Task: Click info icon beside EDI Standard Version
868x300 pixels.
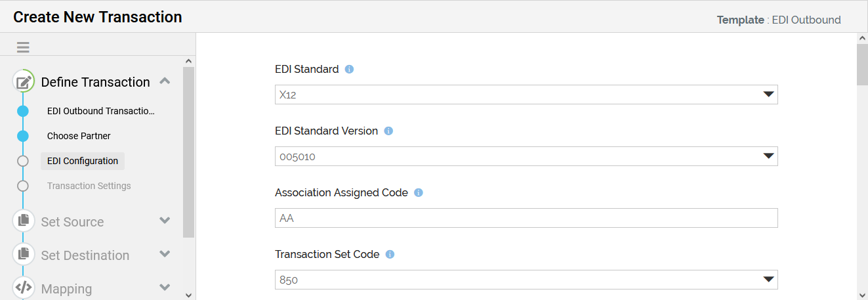Action: [388, 131]
